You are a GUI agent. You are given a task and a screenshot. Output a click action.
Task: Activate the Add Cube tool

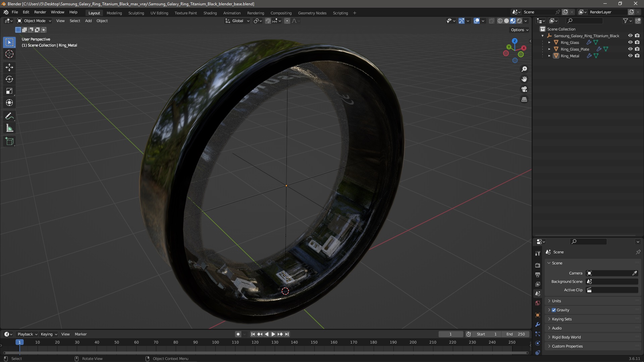[x=9, y=141]
